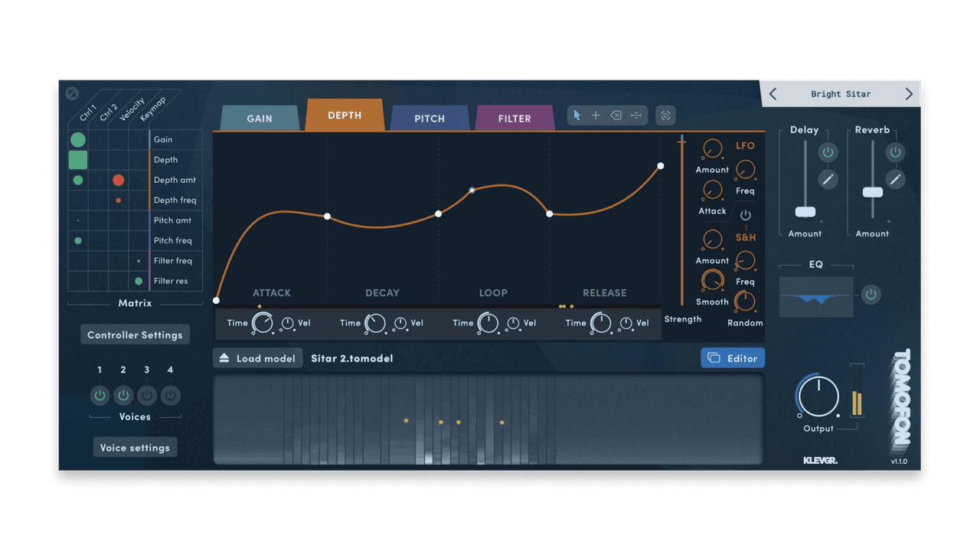Enable the EQ power toggle
Image resolution: width=980 pixels, height=551 pixels.
[x=871, y=294]
